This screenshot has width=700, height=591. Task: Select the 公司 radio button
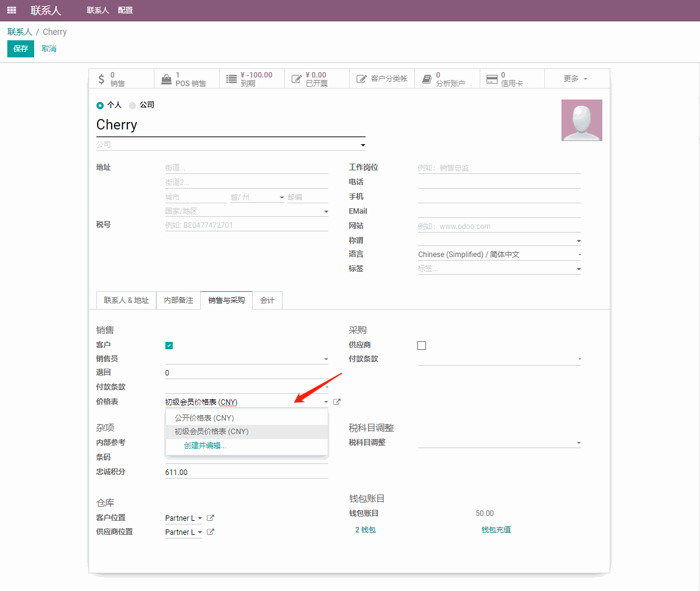[132, 105]
